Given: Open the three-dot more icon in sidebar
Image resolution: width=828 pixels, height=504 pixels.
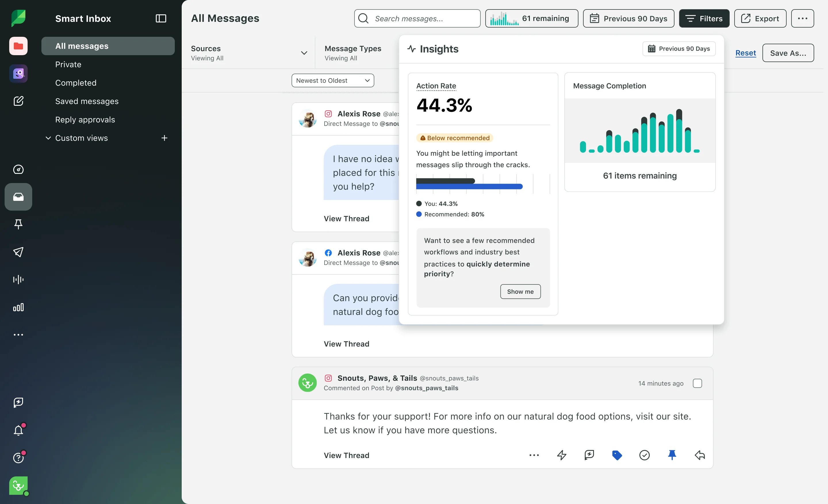Looking at the screenshot, I should tap(18, 335).
